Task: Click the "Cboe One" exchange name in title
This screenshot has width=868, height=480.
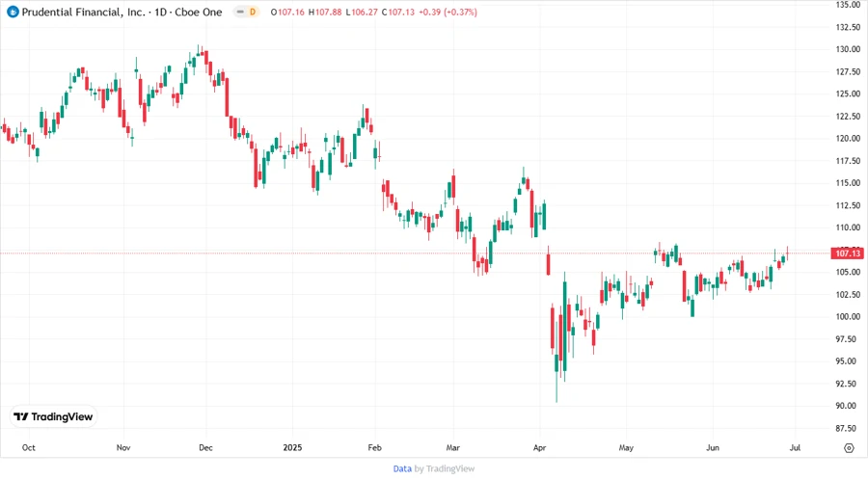Action: [x=198, y=13]
